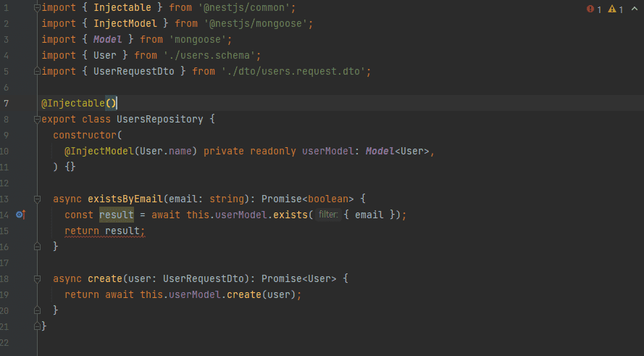Click 'exists' method call on line 14
Screen dimensions: 644x356
pyautogui.click(x=290, y=215)
